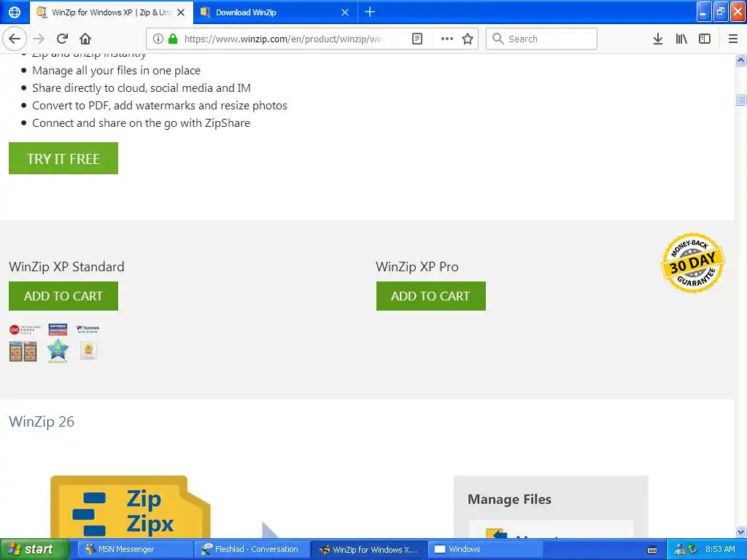Viewport: 747px width, 560px height.
Task: Click 'Convert to PDF, add watermarks' bullet
Action: point(160,105)
